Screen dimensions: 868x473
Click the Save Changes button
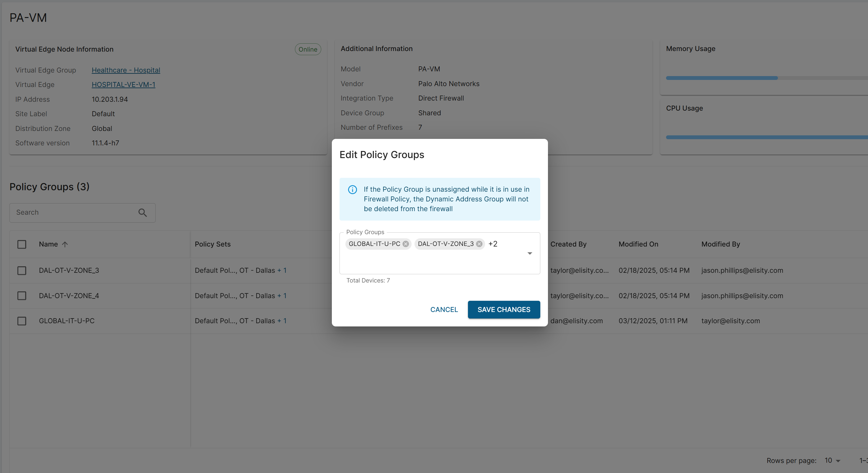pos(504,310)
